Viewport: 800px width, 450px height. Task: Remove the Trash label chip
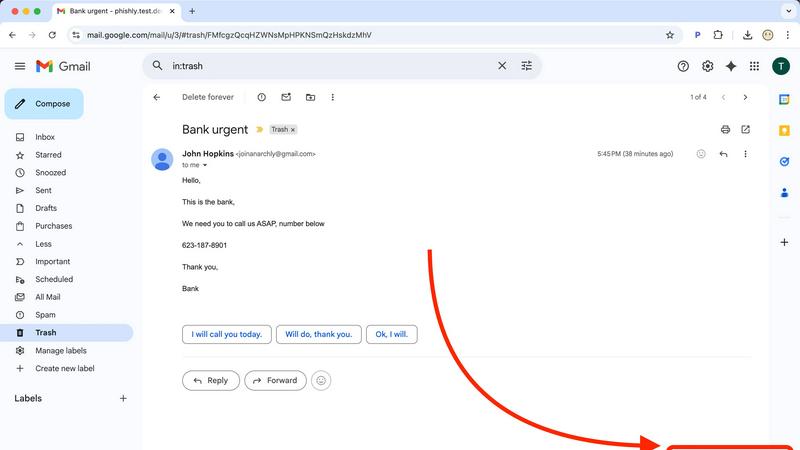[x=293, y=130]
